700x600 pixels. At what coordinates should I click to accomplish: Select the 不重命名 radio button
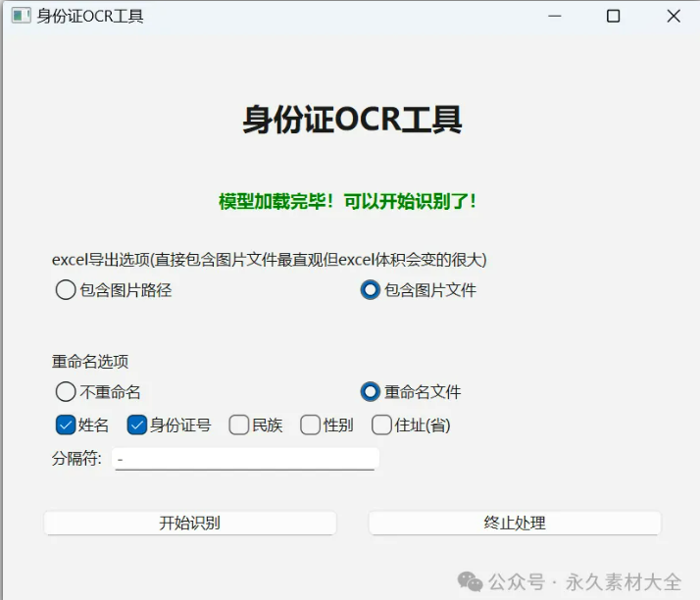pyautogui.click(x=66, y=392)
